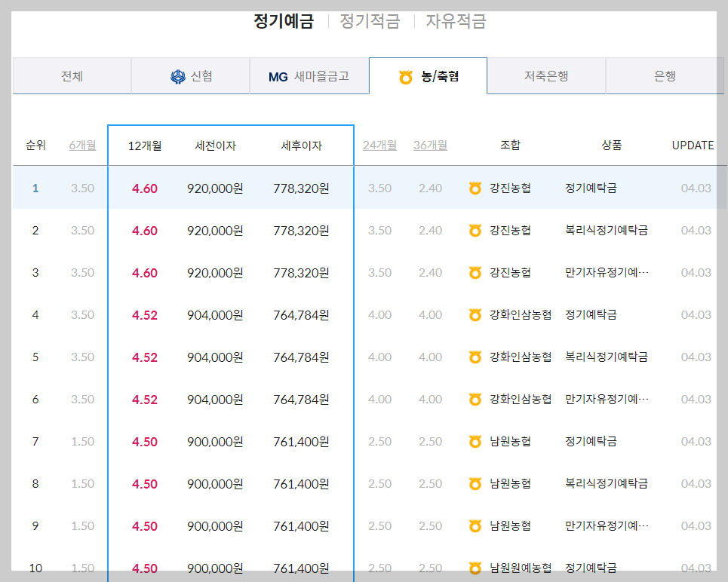
Task: Sort by the 6개월 column link
Action: [x=83, y=145]
